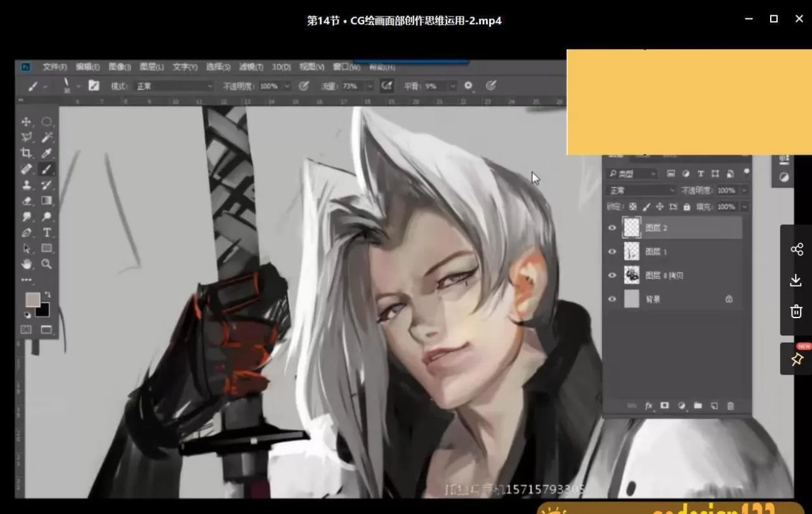This screenshot has width=812, height=514.
Task: Select the Move tool
Action: 26,122
